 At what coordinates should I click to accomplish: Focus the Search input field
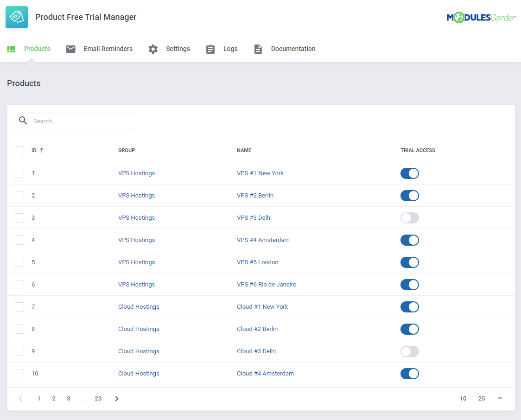[76, 121]
